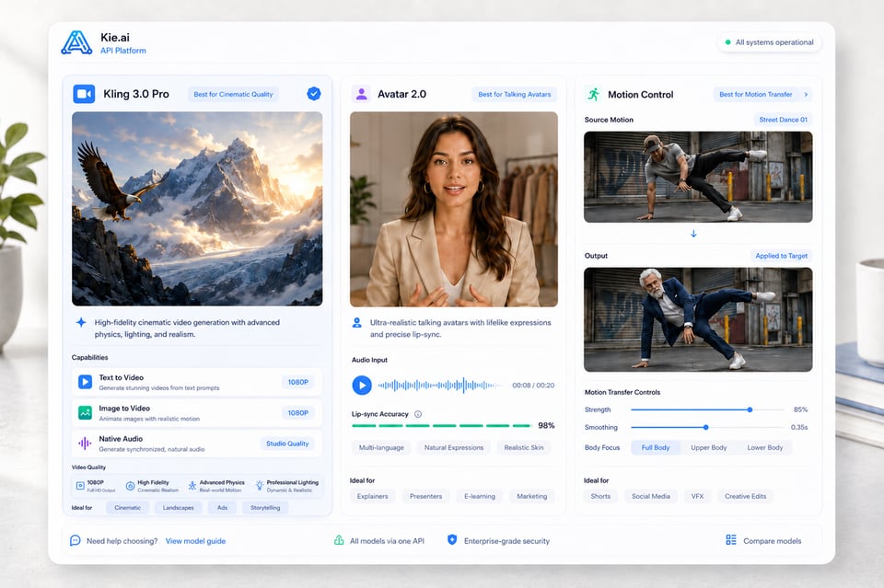Select the Image to Video capability row
Viewport: 884px width, 588px height.
197,413
